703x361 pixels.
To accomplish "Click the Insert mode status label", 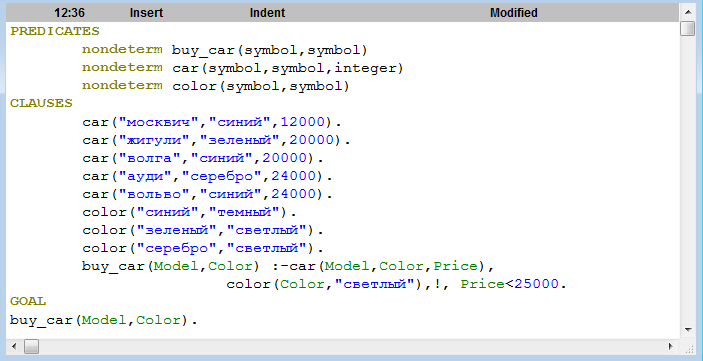I will point(146,13).
